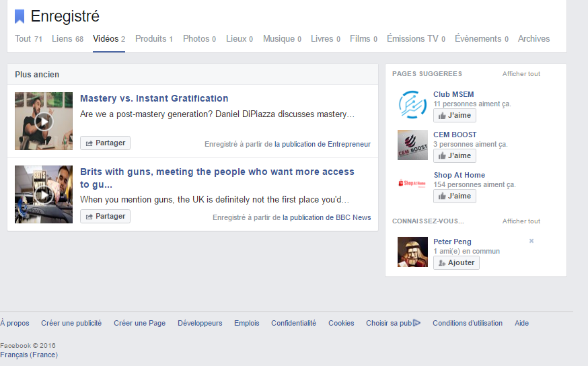588x366 pixels.
Task: Like the Shop At Home page
Action: point(454,196)
